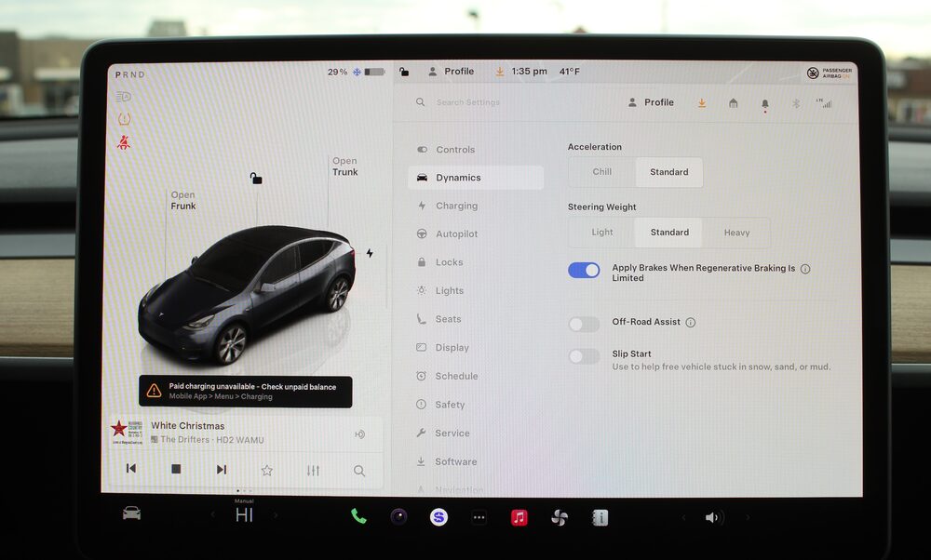This screenshot has width=931, height=560.
Task: Open the notifications bell icon
Action: click(765, 103)
